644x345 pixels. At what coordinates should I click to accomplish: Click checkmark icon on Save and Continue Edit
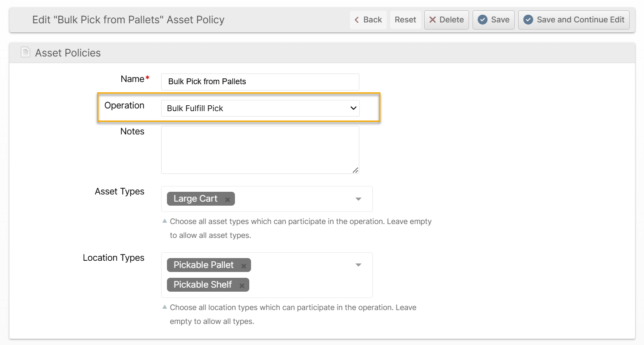[x=528, y=20]
